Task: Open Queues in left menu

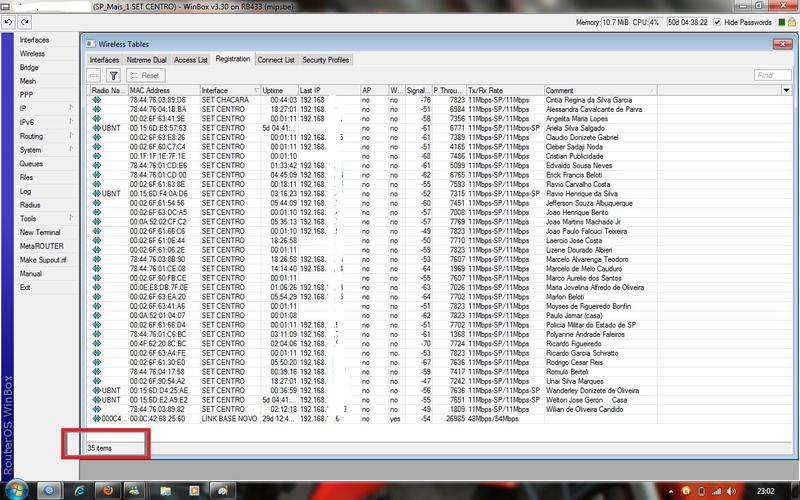Action: 31,164
